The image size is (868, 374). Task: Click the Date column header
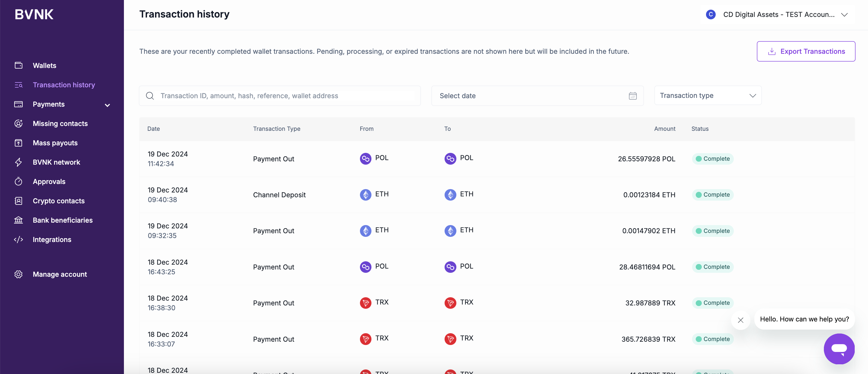(153, 129)
